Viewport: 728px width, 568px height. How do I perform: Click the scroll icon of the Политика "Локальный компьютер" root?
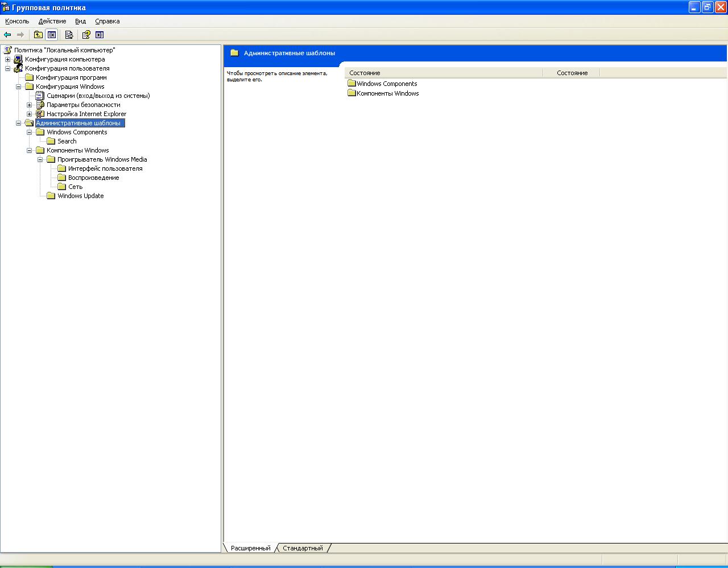tap(8, 50)
